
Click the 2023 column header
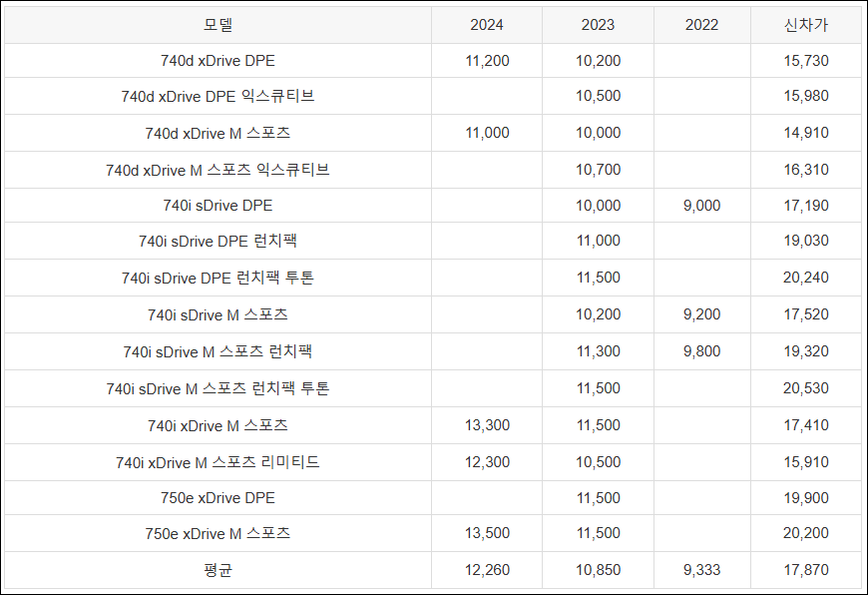pos(598,25)
